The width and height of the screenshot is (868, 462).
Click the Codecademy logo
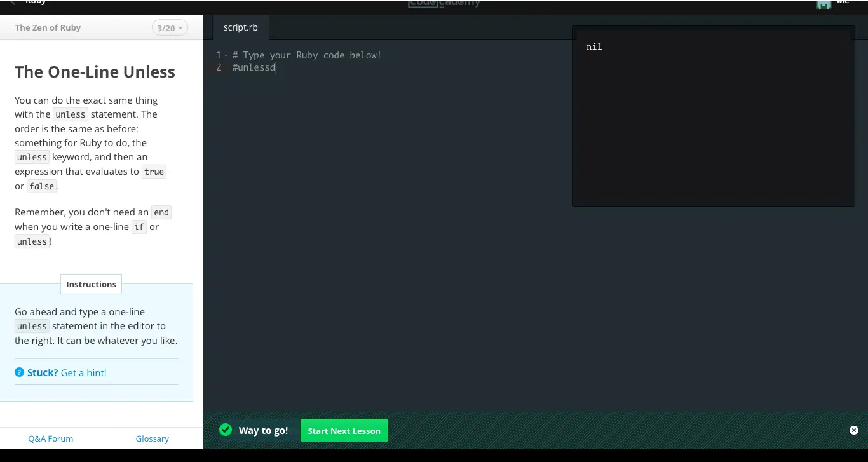click(444, 3)
